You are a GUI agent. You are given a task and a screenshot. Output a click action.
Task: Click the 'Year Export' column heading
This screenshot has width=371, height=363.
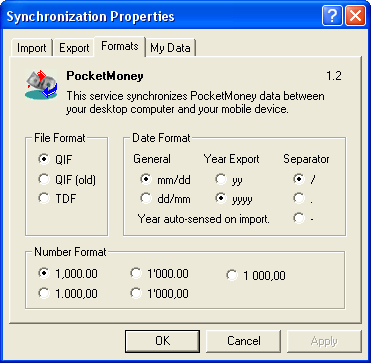tap(232, 159)
